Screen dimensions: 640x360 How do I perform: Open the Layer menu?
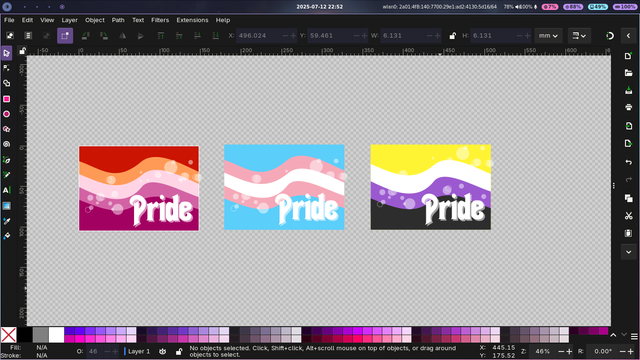(69, 20)
